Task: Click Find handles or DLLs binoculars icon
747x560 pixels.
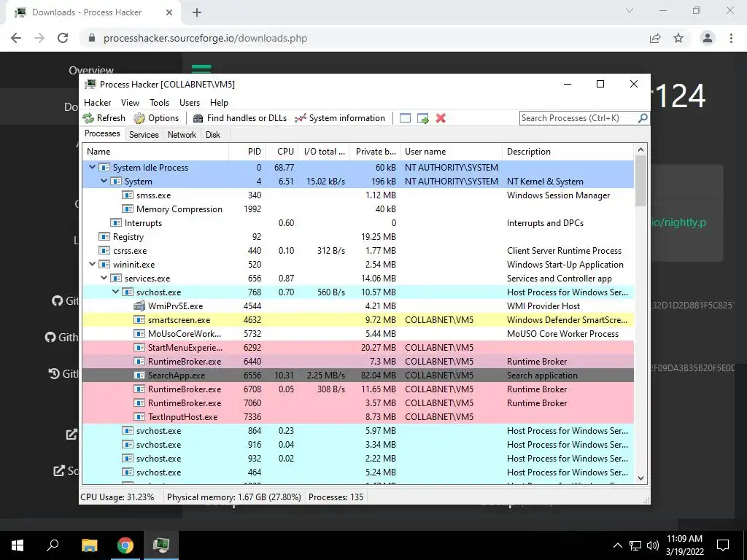Action: 198,118
